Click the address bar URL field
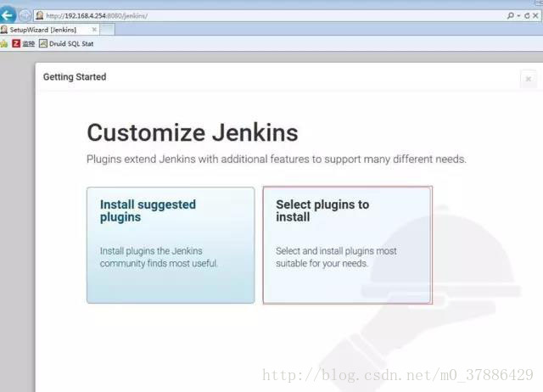 270,16
